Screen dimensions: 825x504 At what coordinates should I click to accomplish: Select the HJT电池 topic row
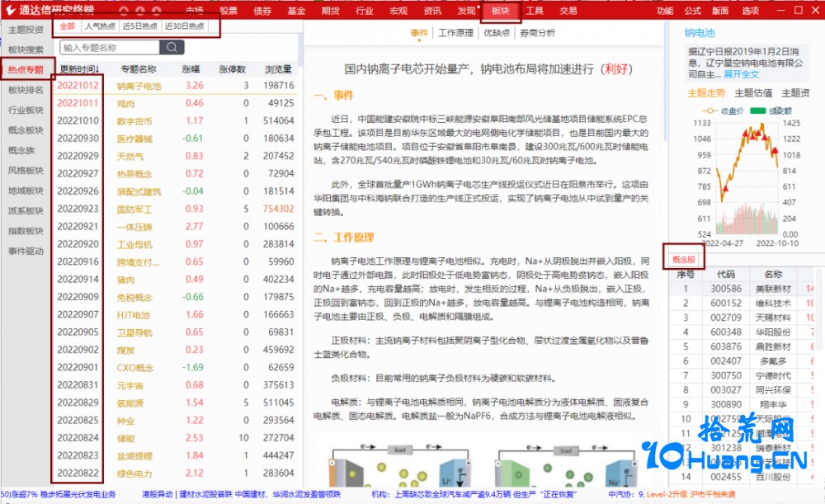[x=175, y=314]
